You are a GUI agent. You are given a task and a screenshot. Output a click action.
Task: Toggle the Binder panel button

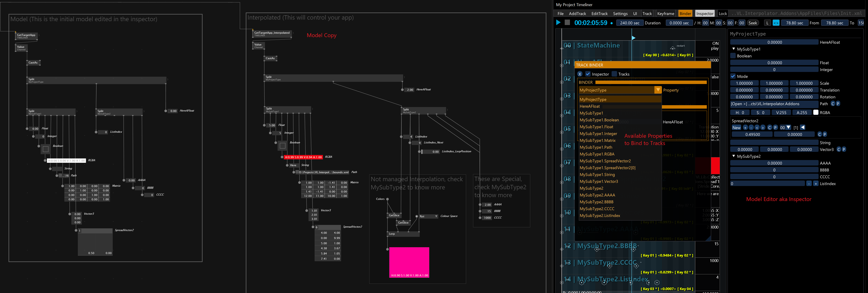(685, 13)
